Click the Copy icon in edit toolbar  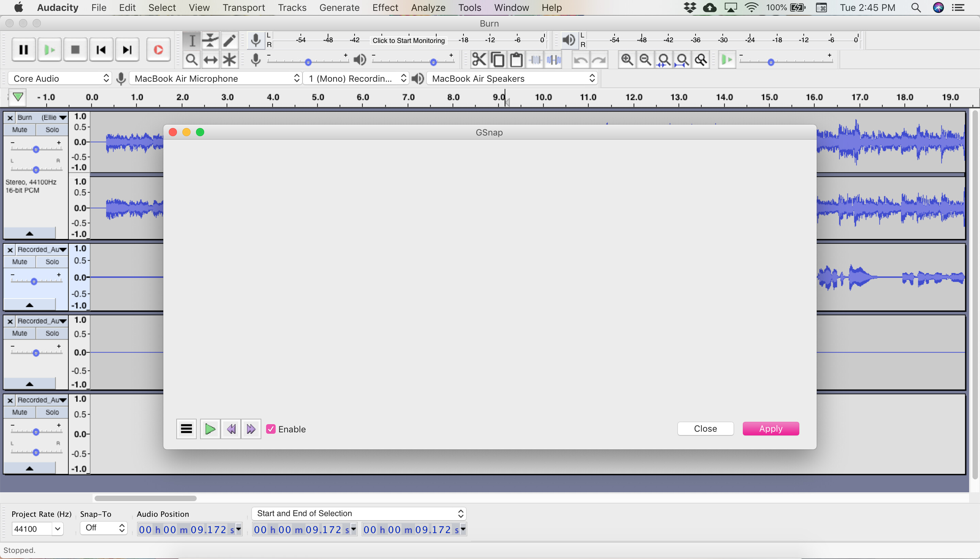498,60
